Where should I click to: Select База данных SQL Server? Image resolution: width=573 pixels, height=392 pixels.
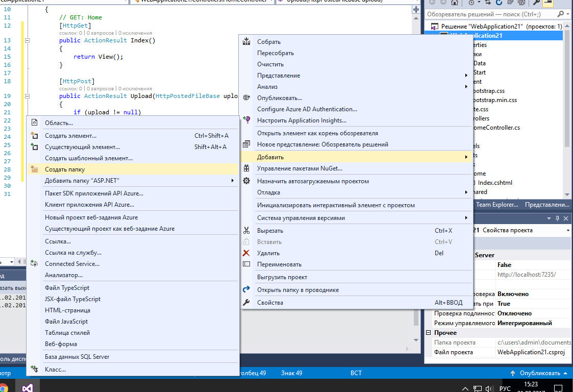pos(77,357)
